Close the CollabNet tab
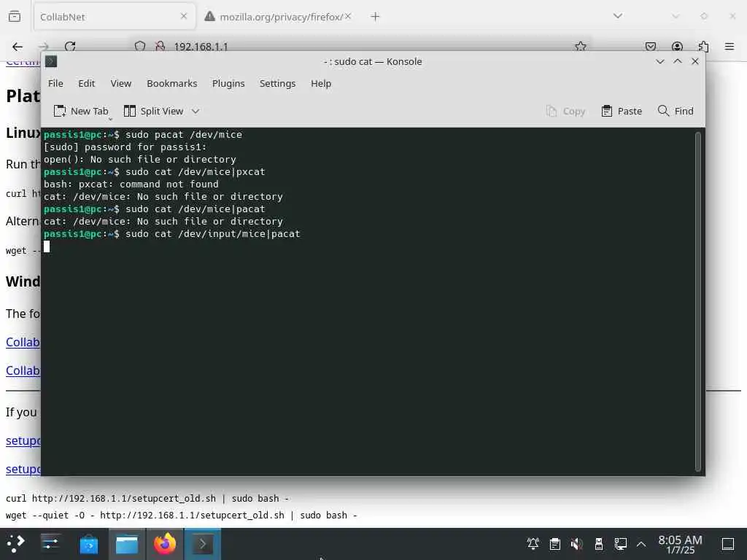This screenshot has width=747, height=560. tap(184, 16)
